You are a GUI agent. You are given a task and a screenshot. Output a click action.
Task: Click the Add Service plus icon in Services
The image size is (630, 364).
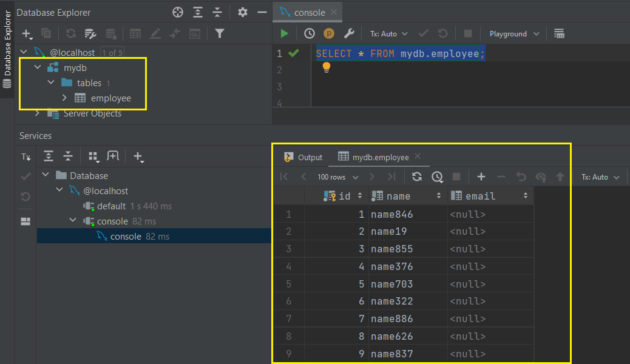click(138, 157)
